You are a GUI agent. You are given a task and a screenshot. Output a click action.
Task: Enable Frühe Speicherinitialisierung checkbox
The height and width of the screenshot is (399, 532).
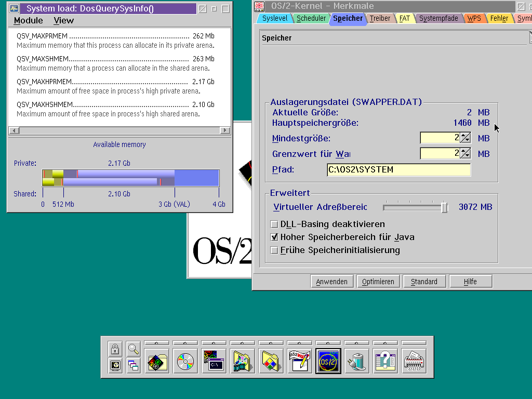click(274, 250)
